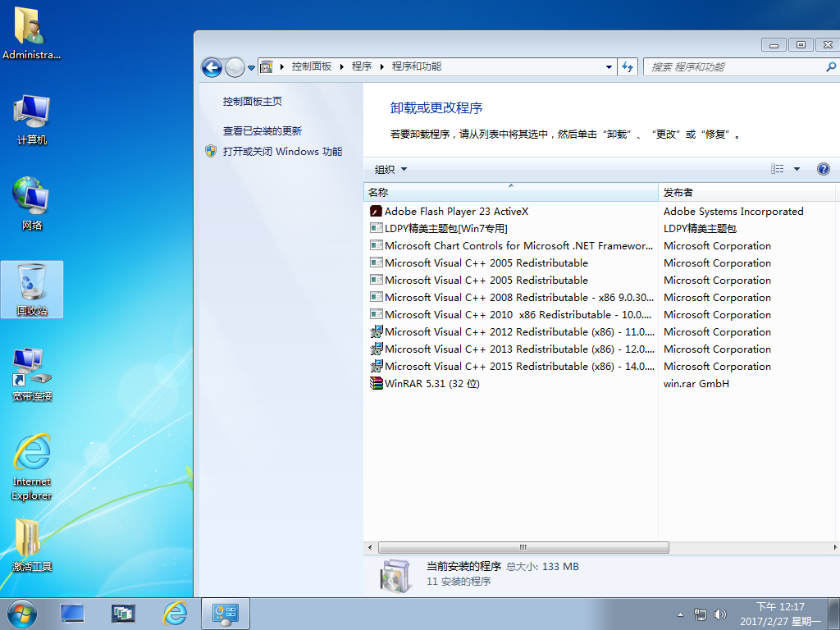The width and height of the screenshot is (840, 630).
Task: Click the WinRAR books icon
Action: click(376, 383)
